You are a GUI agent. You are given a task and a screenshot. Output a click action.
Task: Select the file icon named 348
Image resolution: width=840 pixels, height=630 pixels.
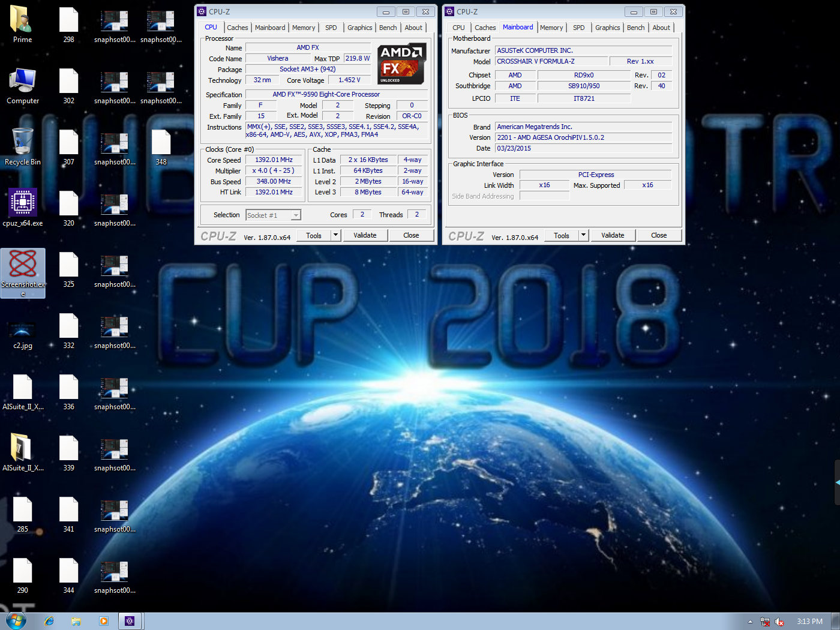coord(161,146)
